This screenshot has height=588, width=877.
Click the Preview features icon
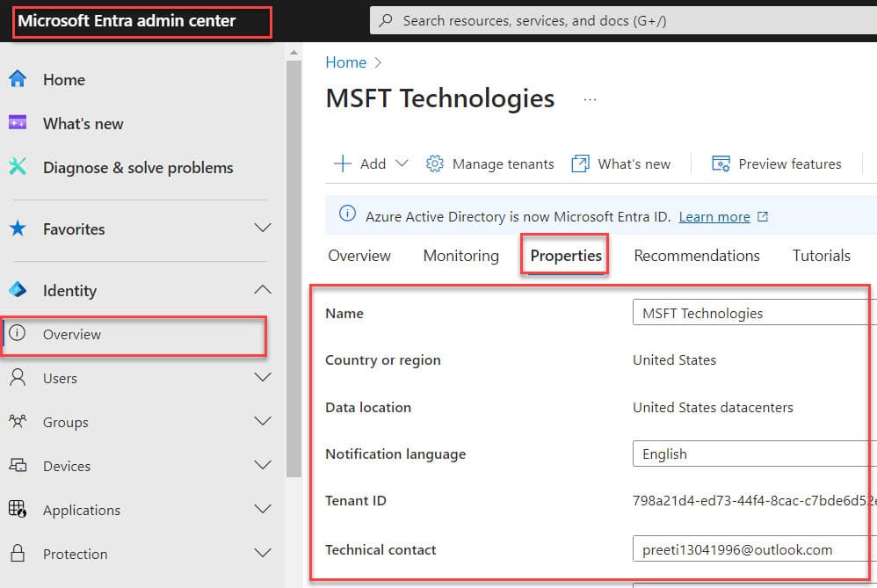(721, 163)
